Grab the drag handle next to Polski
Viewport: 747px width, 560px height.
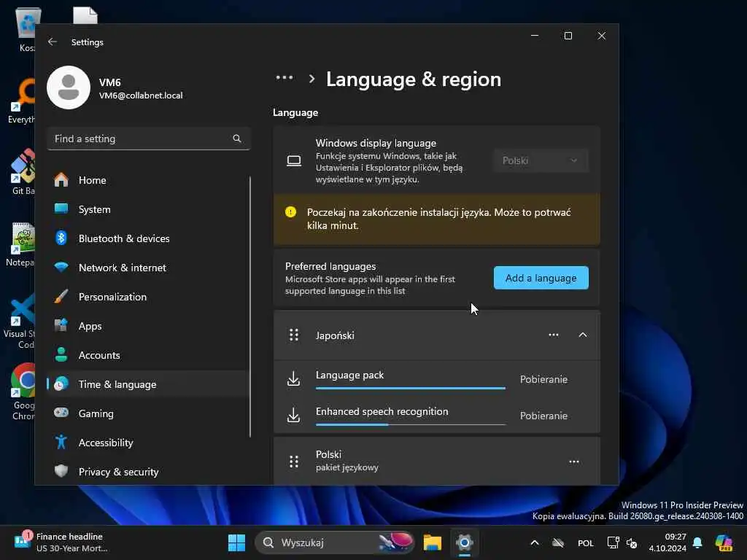click(294, 462)
